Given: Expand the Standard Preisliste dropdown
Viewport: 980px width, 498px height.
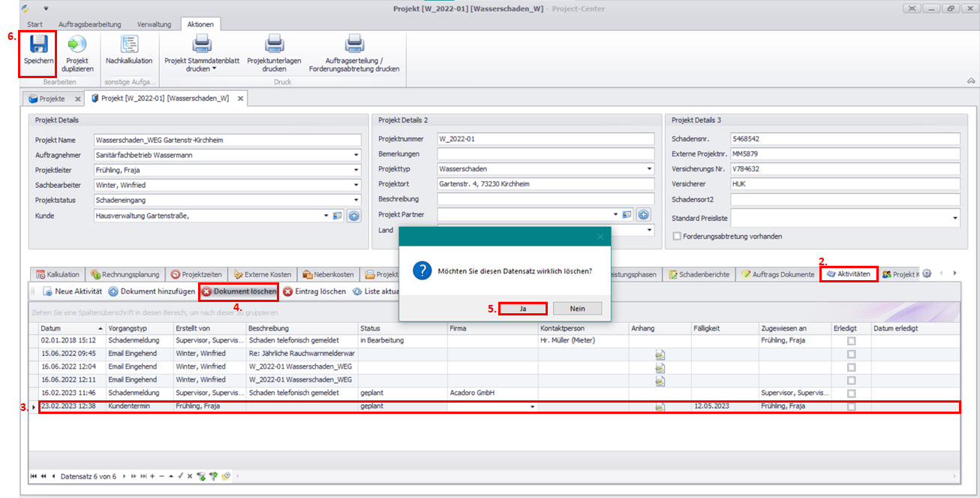Looking at the screenshot, I should pos(955,218).
